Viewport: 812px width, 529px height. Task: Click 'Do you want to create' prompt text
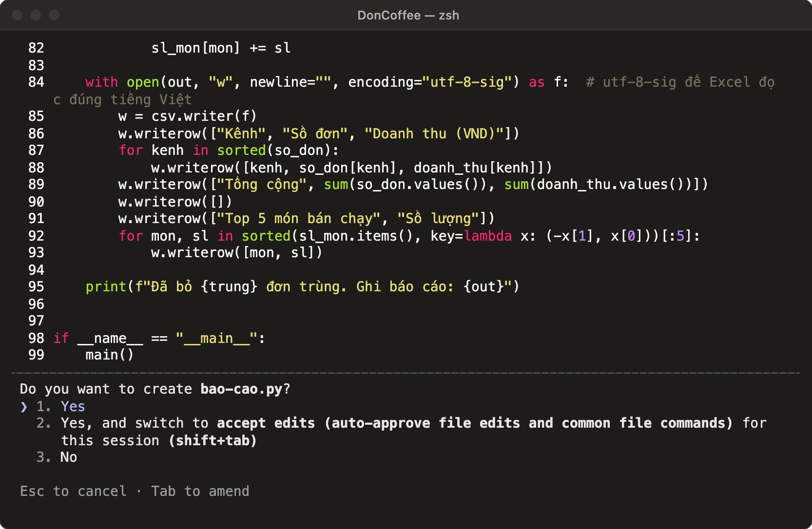click(106, 389)
